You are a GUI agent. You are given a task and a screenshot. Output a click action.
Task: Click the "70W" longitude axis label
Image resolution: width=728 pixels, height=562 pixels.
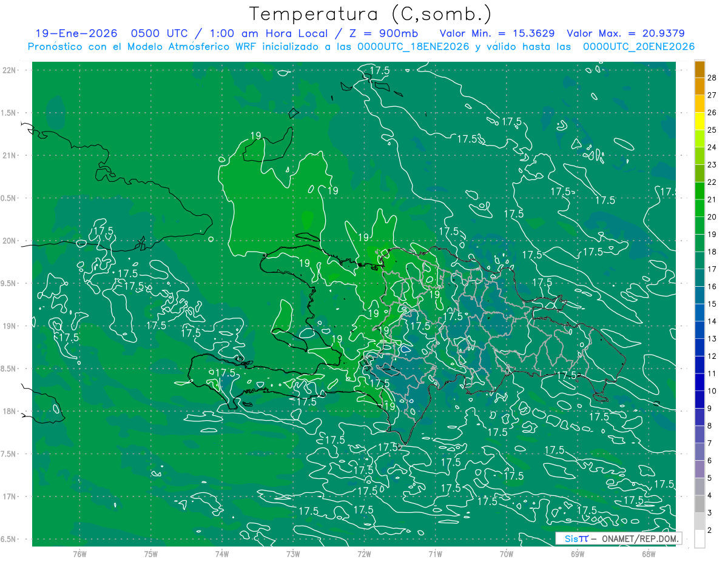tap(507, 554)
